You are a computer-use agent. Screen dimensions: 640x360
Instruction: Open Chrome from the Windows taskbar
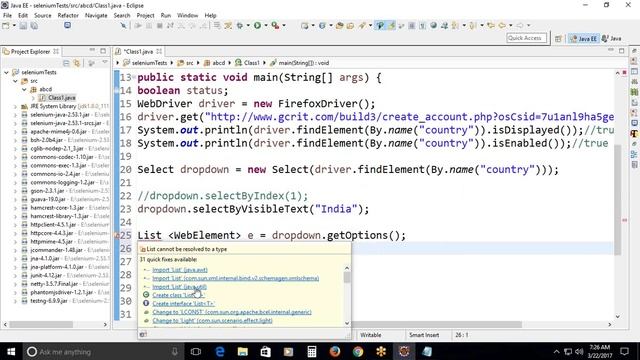[x=358, y=351]
